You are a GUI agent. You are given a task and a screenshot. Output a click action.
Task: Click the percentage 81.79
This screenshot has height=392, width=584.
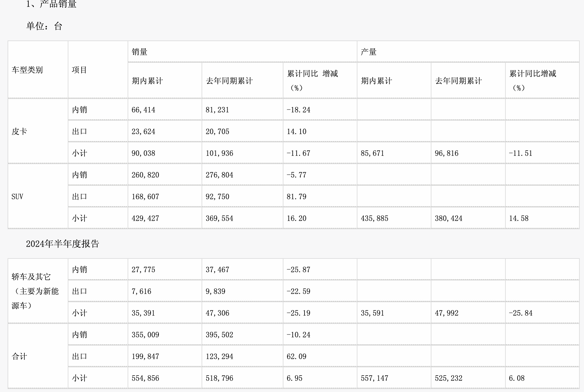pyautogui.click(x=297, y=197)
